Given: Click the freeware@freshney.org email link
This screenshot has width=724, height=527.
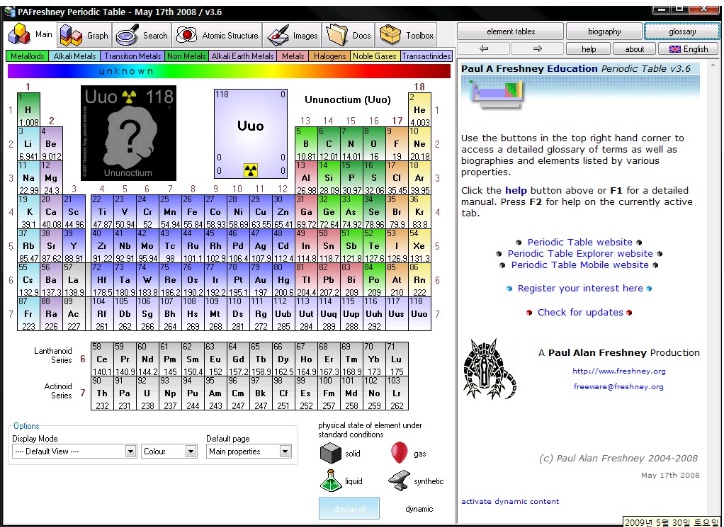Looking at the screenshot, I should 618,387.
